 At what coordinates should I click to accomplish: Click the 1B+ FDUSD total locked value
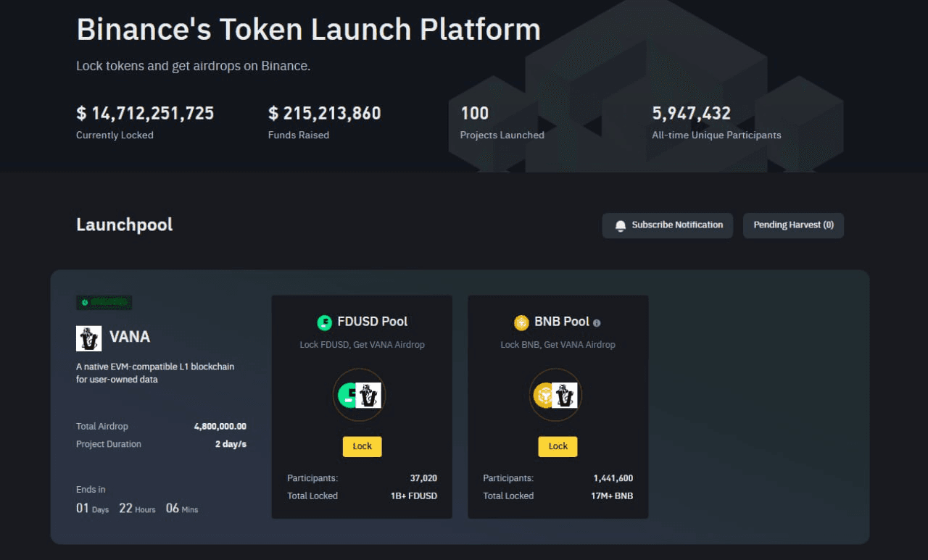click(x=413, y=496)
